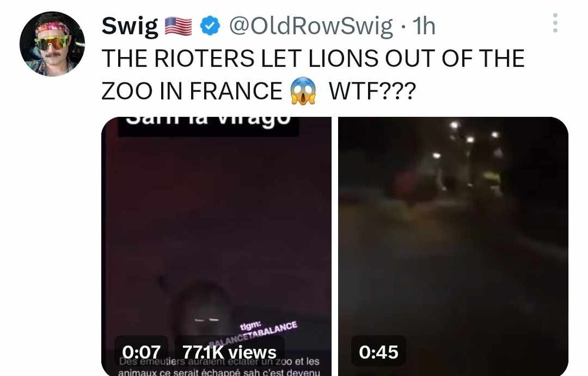Click the Swig display name
Screen dimensions: 588x376
[x=130, y=26]
